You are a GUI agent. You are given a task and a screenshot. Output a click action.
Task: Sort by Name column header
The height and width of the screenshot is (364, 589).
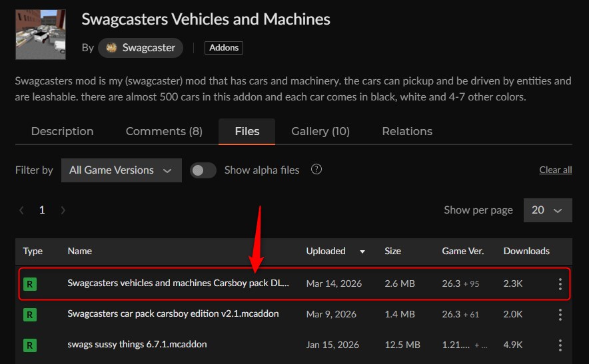(80, 251)
